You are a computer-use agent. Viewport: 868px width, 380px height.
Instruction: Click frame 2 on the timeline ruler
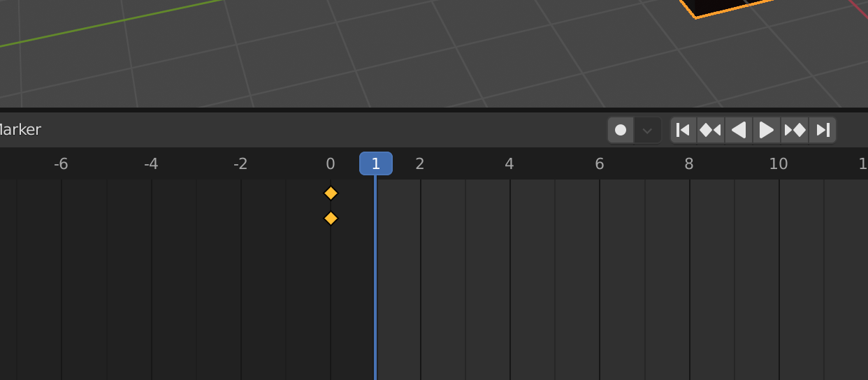[420, 164]
